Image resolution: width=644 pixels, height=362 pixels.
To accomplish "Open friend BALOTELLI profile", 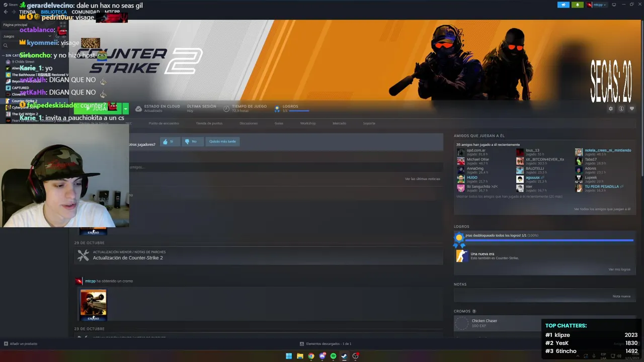I will pyautogui.click(x=535, y=168).
